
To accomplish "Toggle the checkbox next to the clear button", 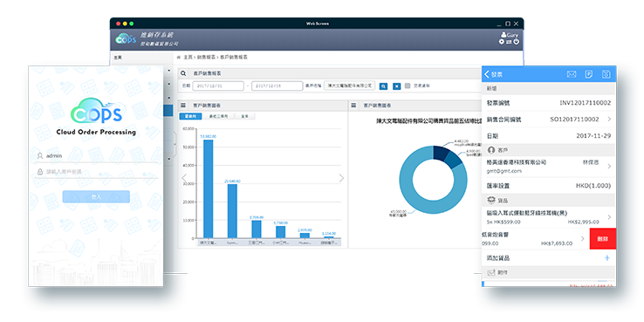I will click(408, 86).
